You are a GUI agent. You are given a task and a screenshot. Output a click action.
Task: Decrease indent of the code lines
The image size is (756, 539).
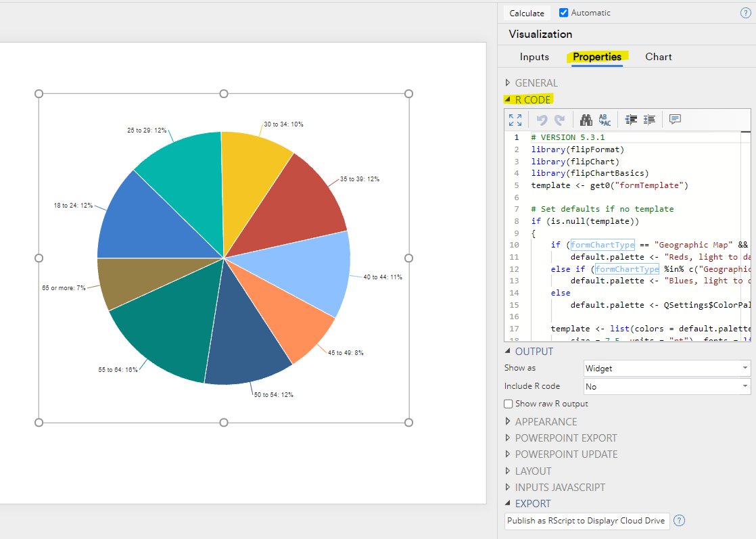631,120
